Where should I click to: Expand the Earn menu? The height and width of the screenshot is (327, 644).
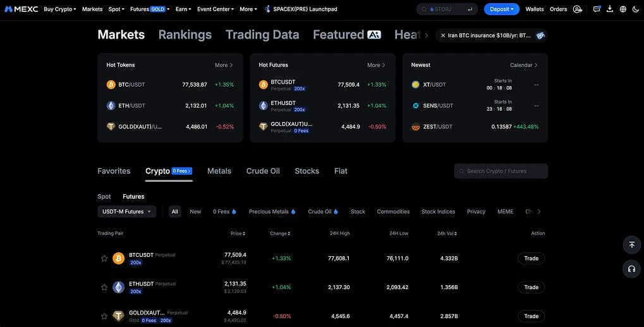point(183,9)
